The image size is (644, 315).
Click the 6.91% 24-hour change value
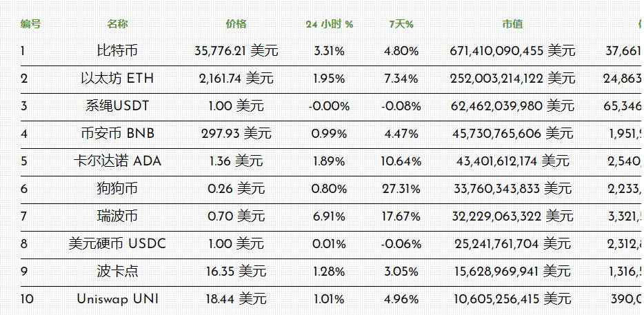pyautogui.click(x=330, y=216)
